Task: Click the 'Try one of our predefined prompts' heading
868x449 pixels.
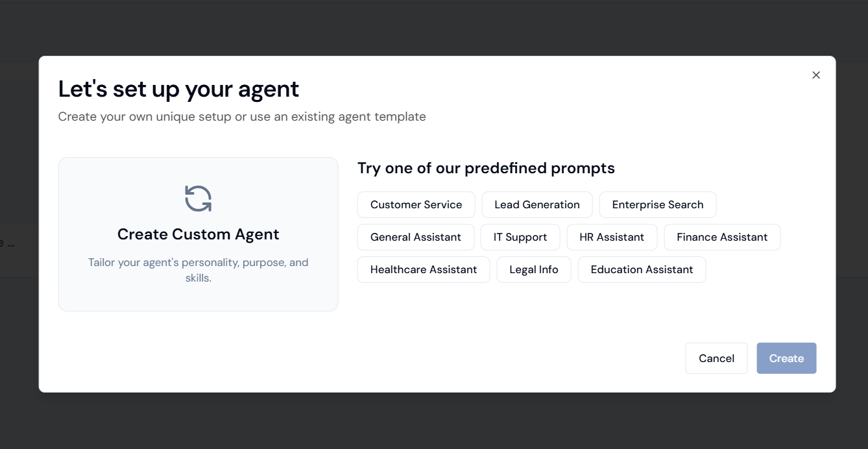Action: pyautogui.click(x=486, y=169)
